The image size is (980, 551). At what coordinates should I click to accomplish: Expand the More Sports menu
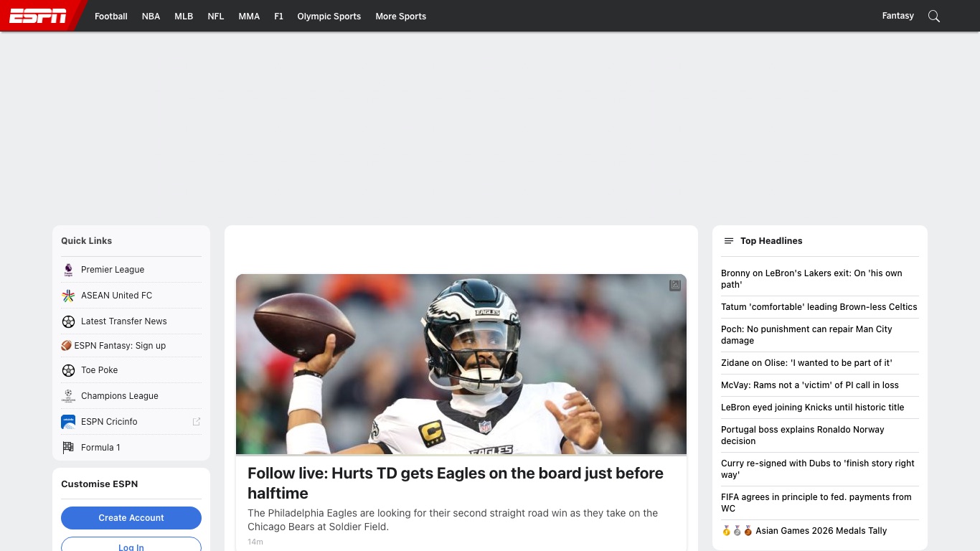coord(401,16)
